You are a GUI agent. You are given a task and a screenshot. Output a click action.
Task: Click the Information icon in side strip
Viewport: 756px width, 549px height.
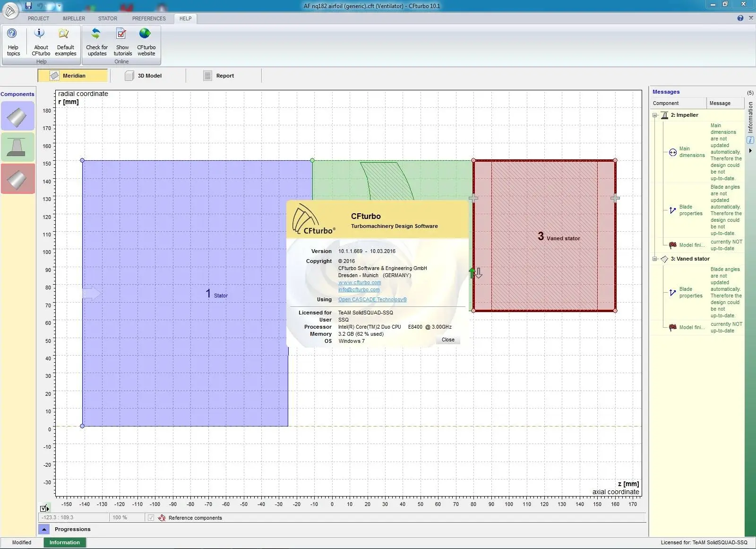750,140
